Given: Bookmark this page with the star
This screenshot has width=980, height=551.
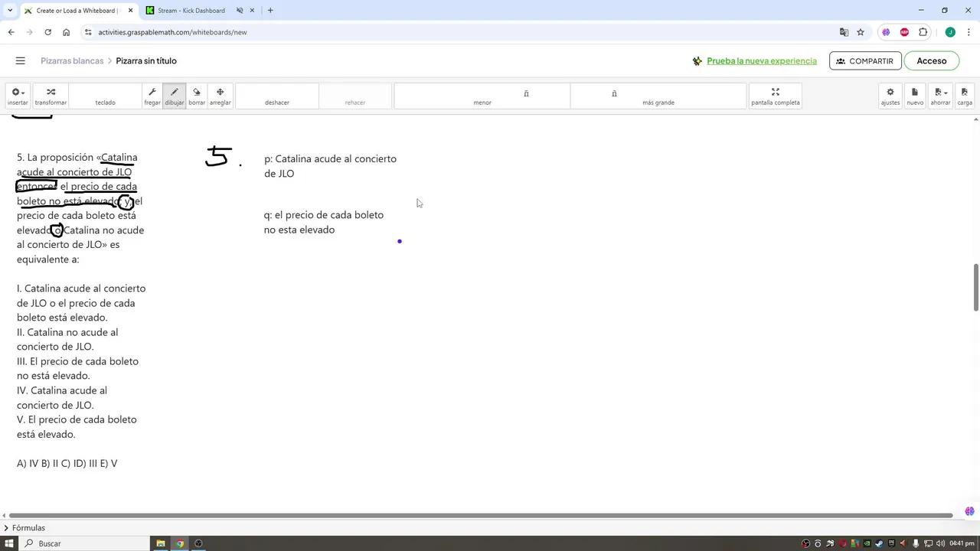Looking at the screenshot, I should coord(861,32).
